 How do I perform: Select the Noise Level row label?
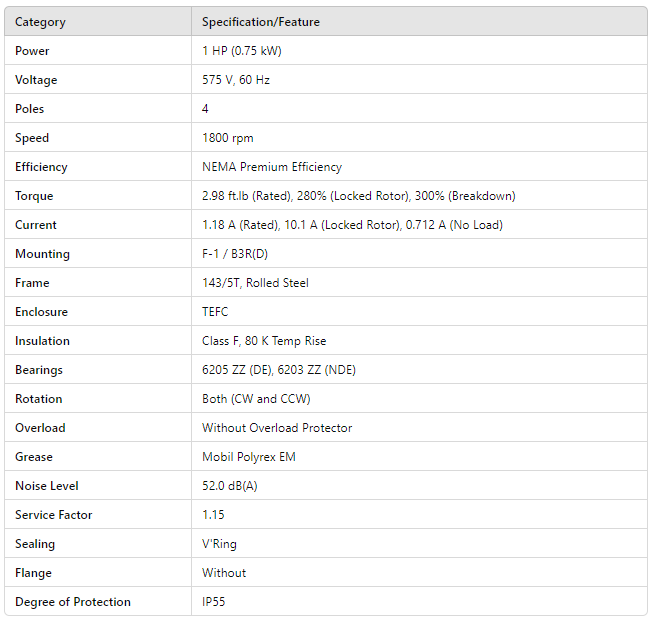(x=47, y=486)
